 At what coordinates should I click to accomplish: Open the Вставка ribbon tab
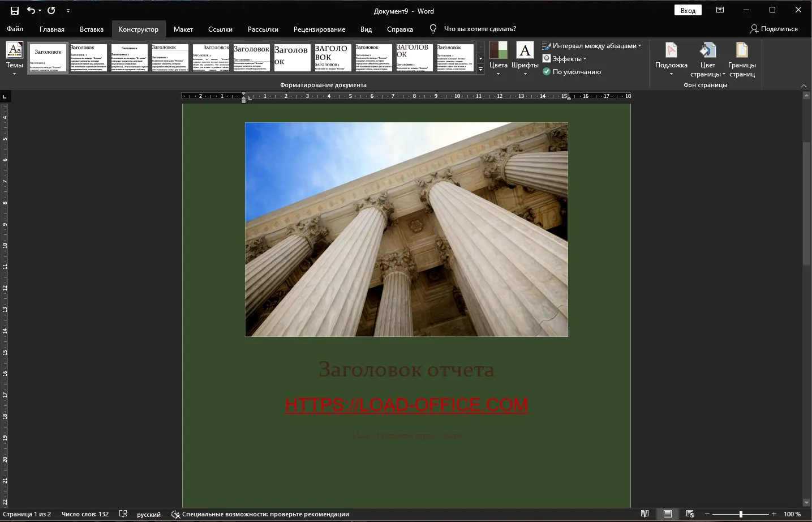point(92,29)
